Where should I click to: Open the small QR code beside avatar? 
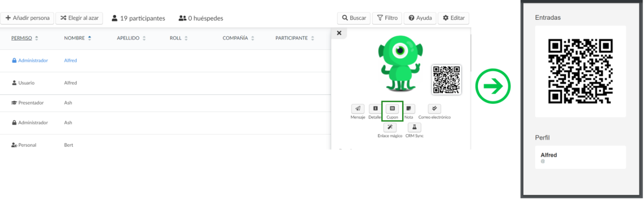[x=446, y=79]
